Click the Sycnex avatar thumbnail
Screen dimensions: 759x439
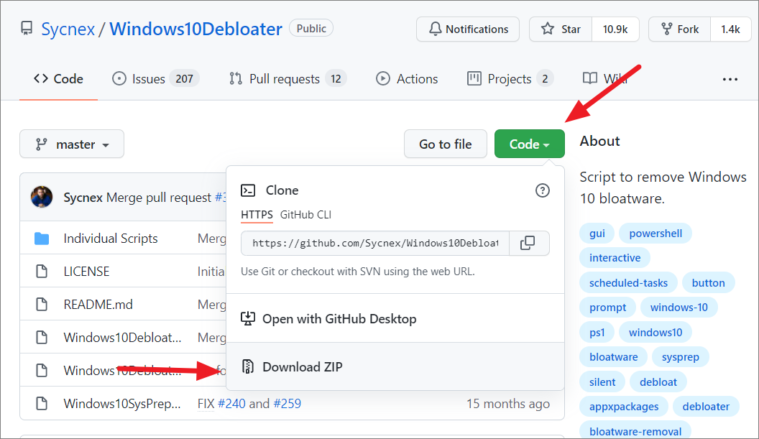pos(42,197)
